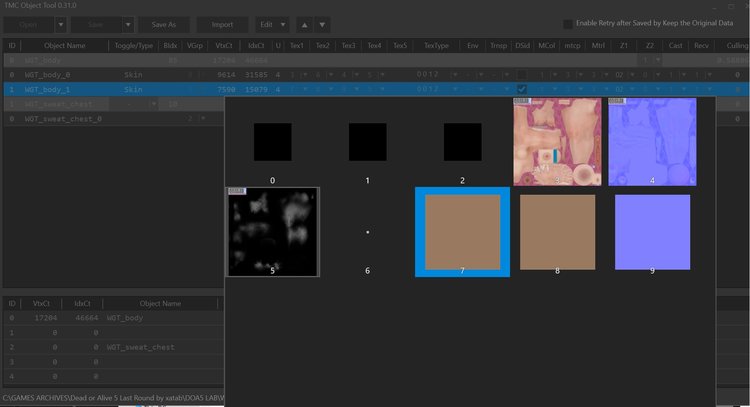Open TexType dropdown in WGT_body_0 row
Viewport: 750px width, 407px height.
[455, 75]
